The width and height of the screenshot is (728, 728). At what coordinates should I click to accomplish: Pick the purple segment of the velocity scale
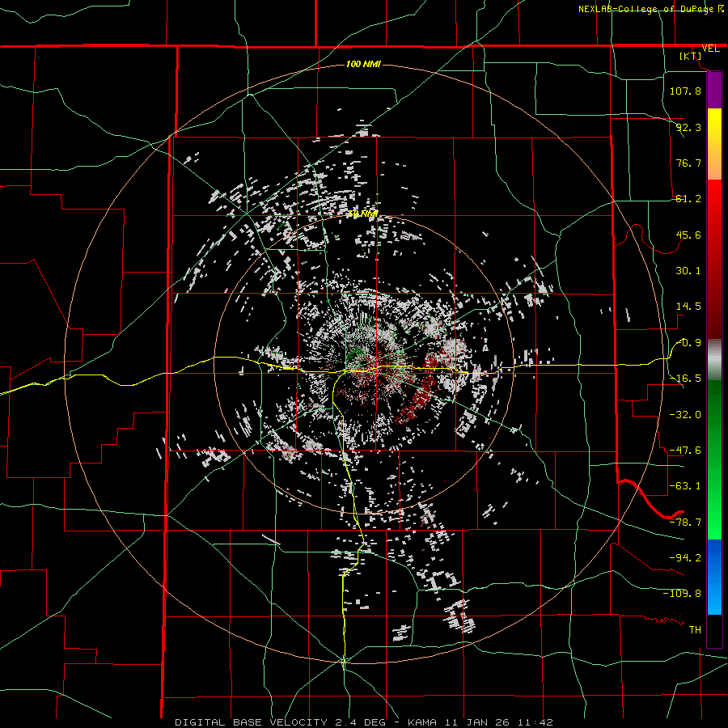coord(714,90)
